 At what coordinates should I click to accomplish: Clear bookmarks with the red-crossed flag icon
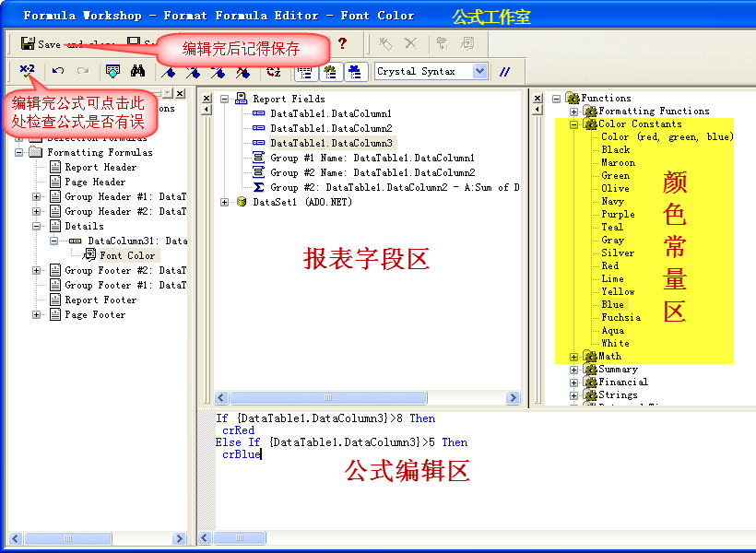pyautogui.click(x=243, y=72)
